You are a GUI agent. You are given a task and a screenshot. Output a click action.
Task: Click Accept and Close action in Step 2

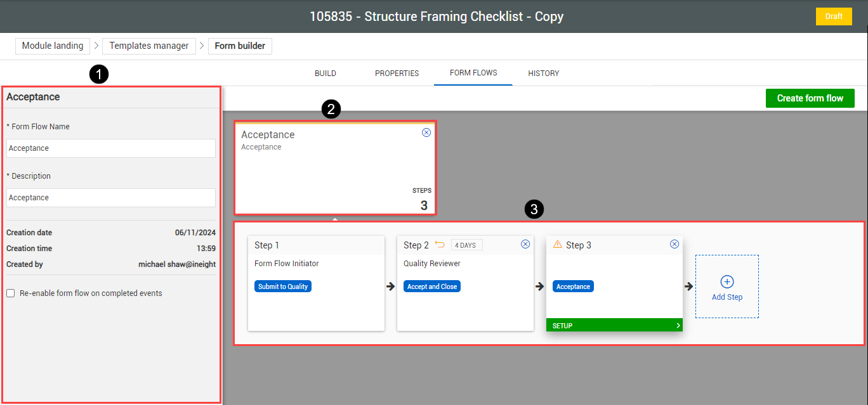tap(432, 286)
